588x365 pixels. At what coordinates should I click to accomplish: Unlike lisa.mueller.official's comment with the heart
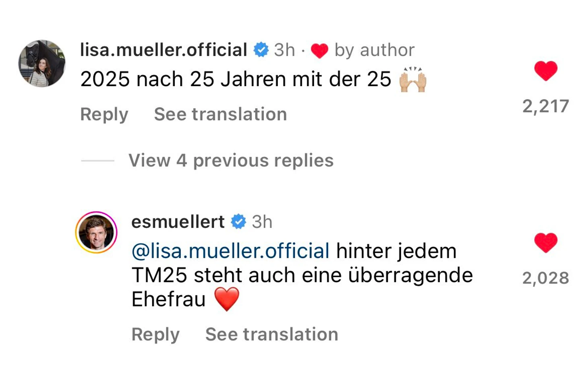pos(545,71)
